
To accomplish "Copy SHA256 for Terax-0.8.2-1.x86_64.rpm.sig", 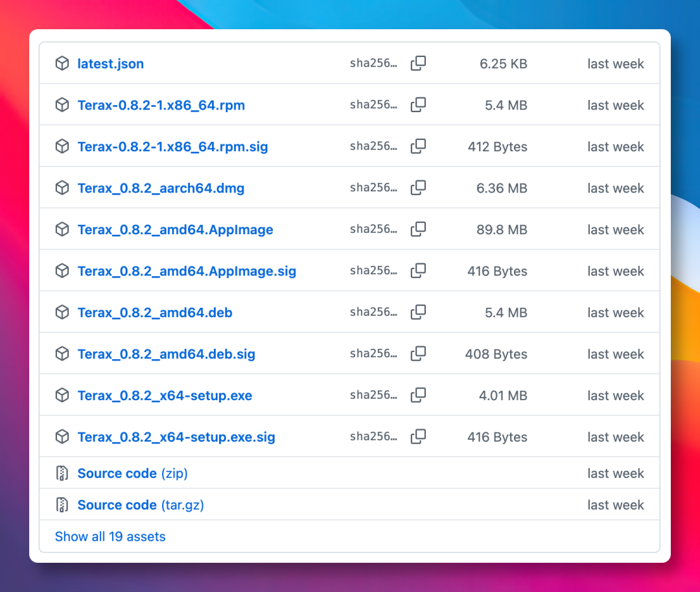I will [x=418, y=147].
